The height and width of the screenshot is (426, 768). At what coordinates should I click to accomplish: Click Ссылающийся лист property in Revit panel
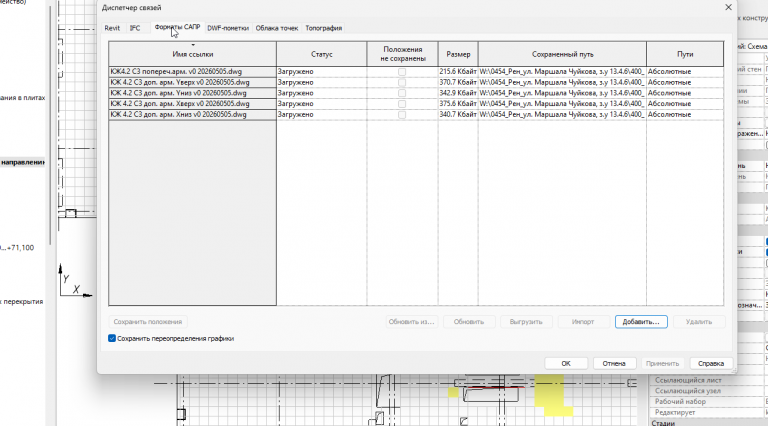pos(688,380)
